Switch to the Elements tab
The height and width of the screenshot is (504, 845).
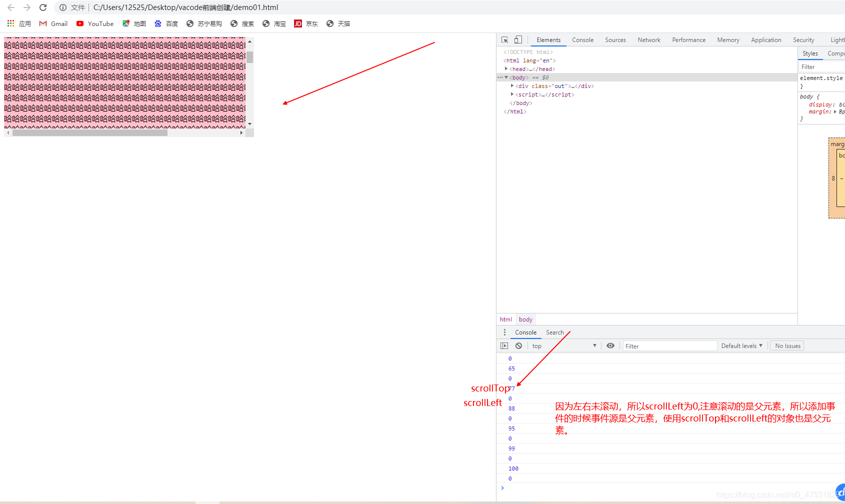548,40
